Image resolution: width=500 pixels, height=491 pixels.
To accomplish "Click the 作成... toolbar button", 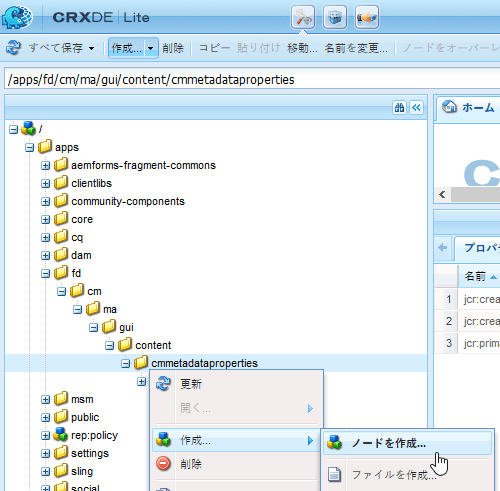I will tap(127, 48).
